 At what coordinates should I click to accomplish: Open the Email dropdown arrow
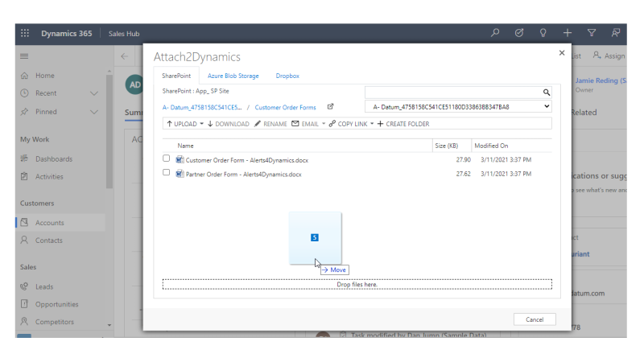324,124
